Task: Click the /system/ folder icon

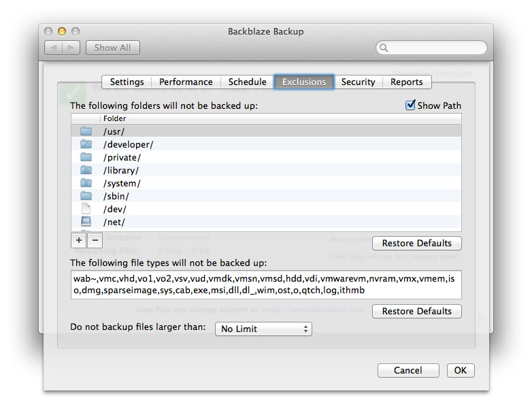Action: (86, 183)
